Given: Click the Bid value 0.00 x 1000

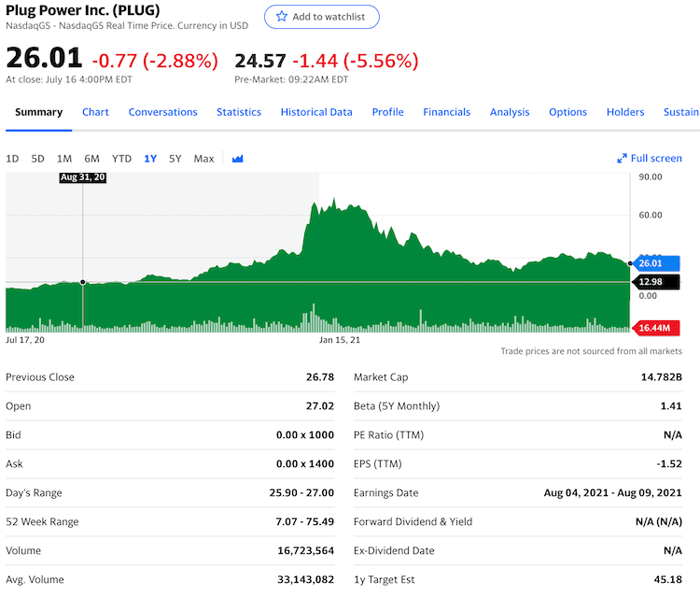Looking at the screenshot, I should point(305,434).
